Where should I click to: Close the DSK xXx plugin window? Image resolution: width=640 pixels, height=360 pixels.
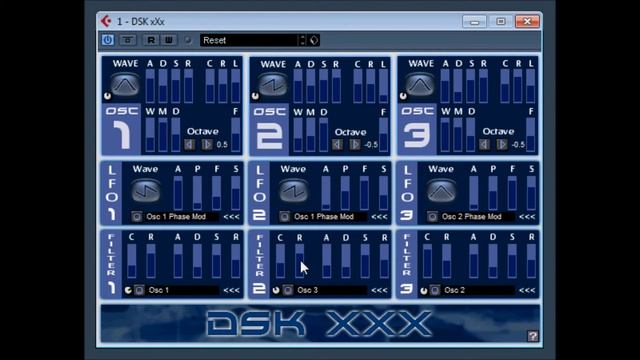pyautogui.click(x=527, y=21)
